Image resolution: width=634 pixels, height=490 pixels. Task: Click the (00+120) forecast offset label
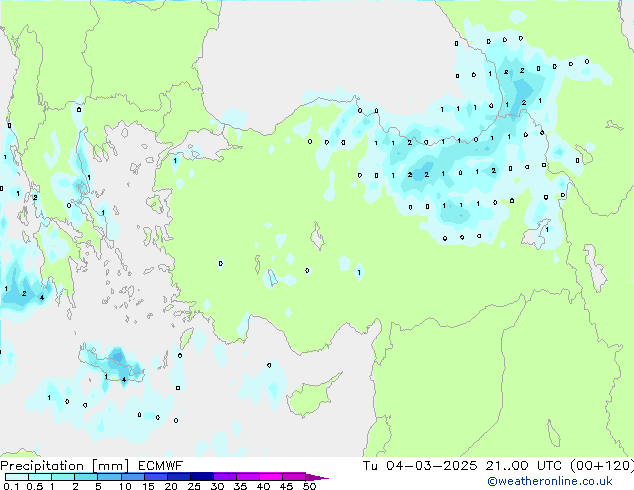pyautogui.click(x=602, y=466)
